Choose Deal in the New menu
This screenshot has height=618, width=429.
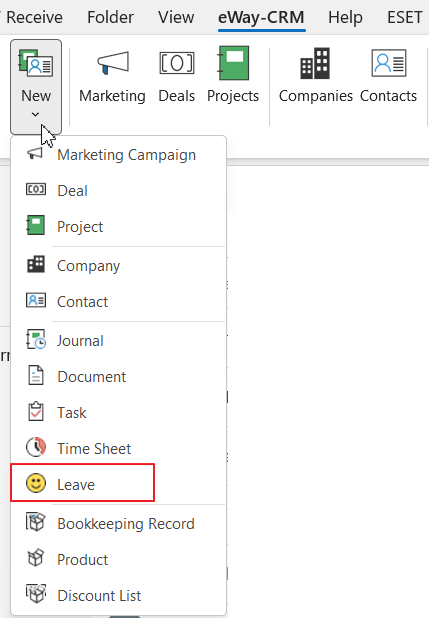pyautogui.click(x=118, y=190)
